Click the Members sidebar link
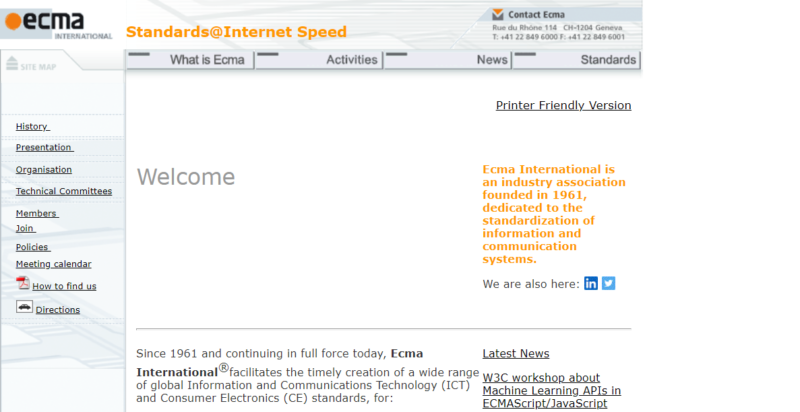Screen dimensions: 800x412 coord(37,214)
